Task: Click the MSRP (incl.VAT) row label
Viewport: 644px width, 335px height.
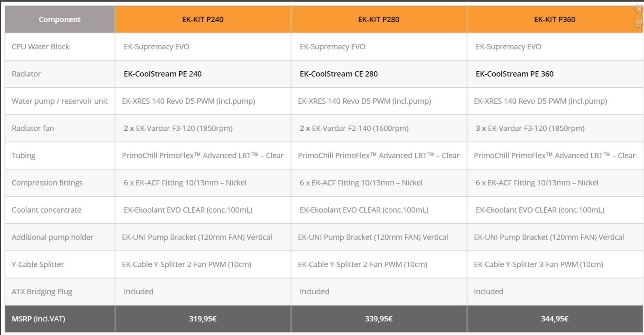Action: point(38,319)
